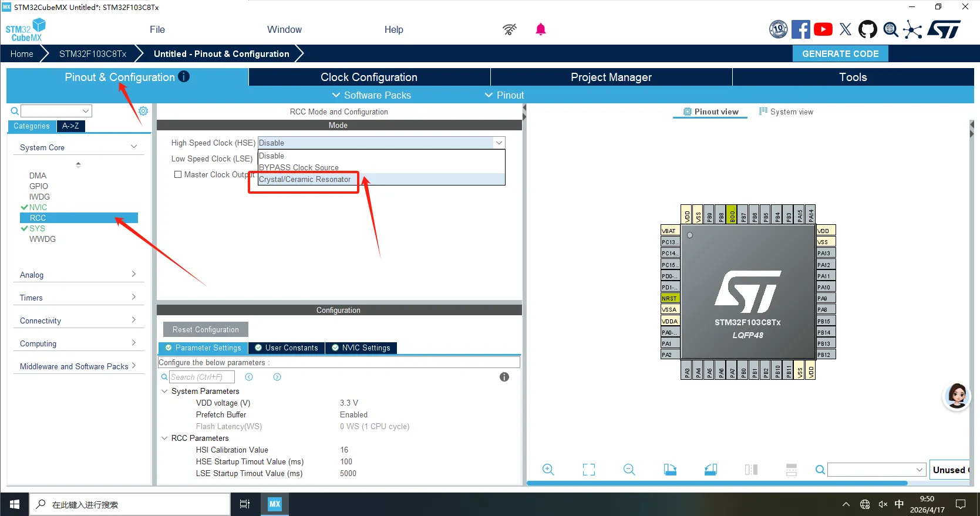Open the YouTube icon link
This screenshot has width=980, height=516.
click(x=823, y=29)
